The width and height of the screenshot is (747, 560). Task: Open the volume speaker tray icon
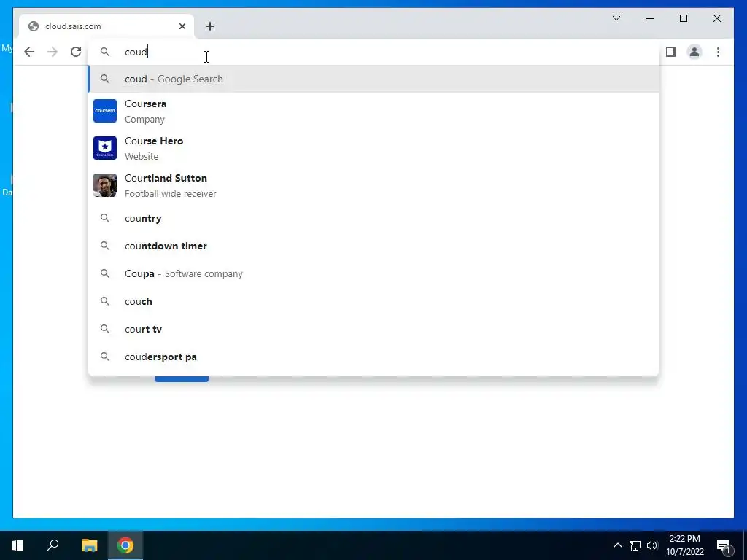[652, 545]
